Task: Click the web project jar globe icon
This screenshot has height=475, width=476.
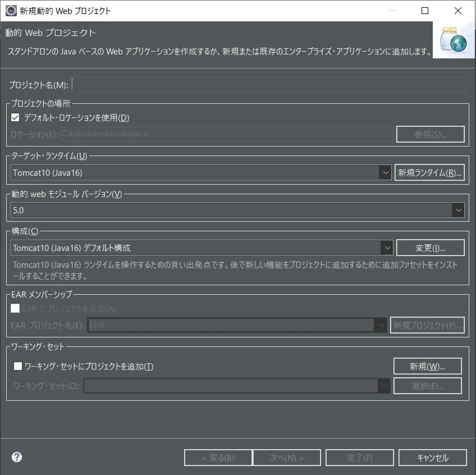Action: [454, 40]
